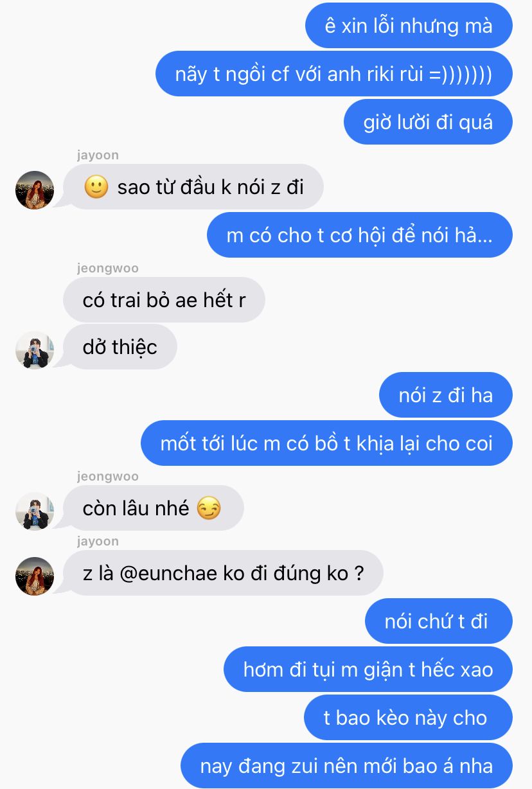Tap the 'mốt tới lúc m có bồ' message

pyautogui.click(x=326, y=443)
